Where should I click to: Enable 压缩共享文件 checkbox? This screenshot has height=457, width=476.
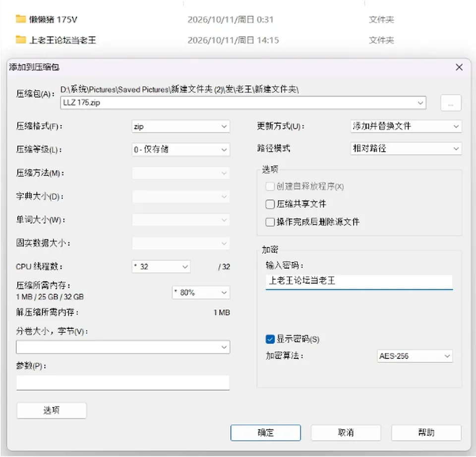[270, 204]
